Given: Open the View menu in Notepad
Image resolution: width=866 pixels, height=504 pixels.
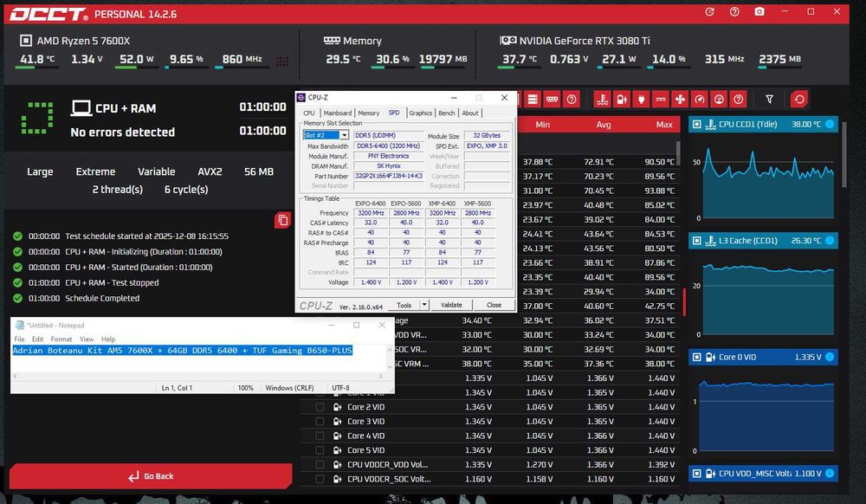Looking at the screenshot, I should [x=87, y=339].
